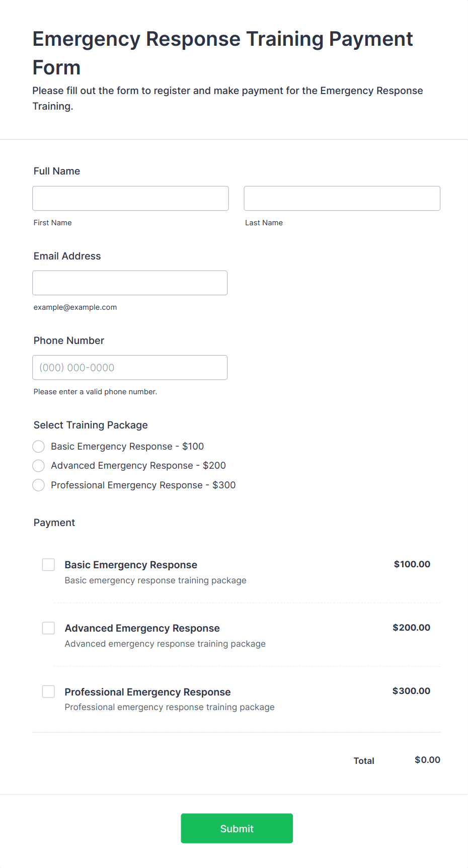Click the Last Name input field
The image size is (468, 868).
342,198
